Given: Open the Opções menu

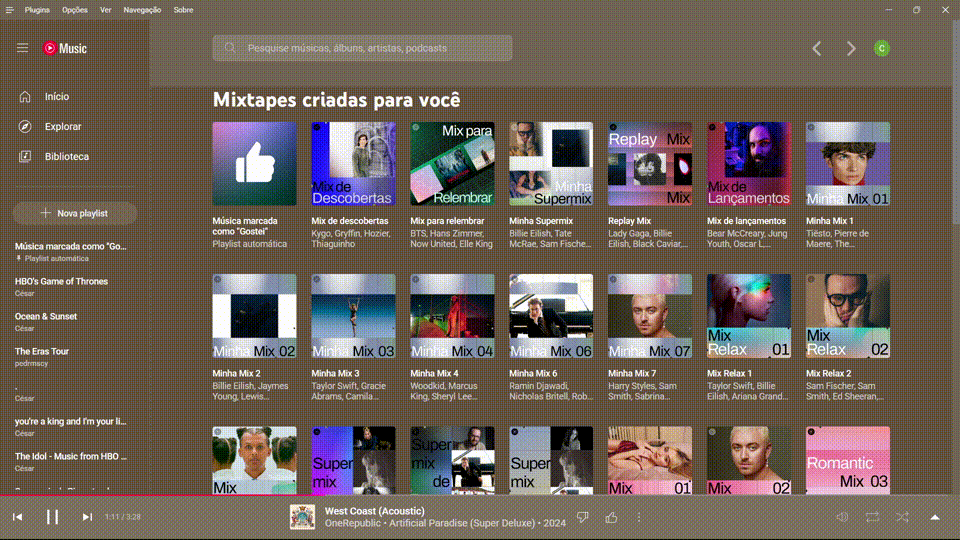Looking at the screenshot, I should [75, 10].
